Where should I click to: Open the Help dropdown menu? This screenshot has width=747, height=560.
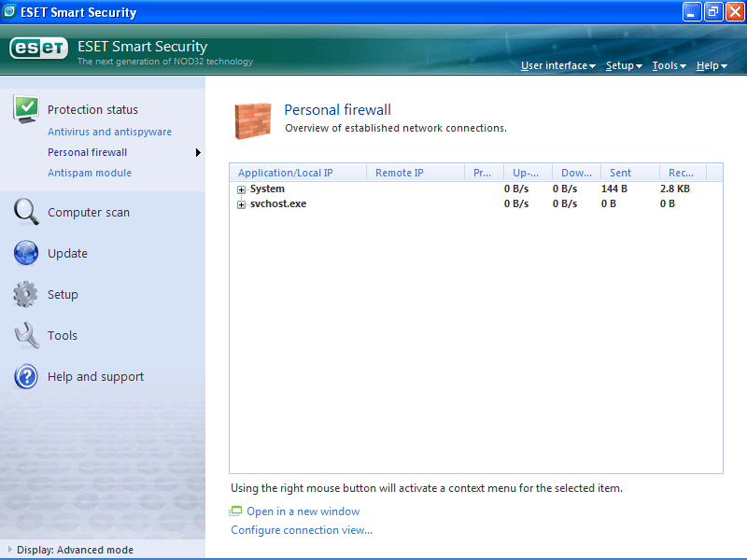[x=711, y=65]
